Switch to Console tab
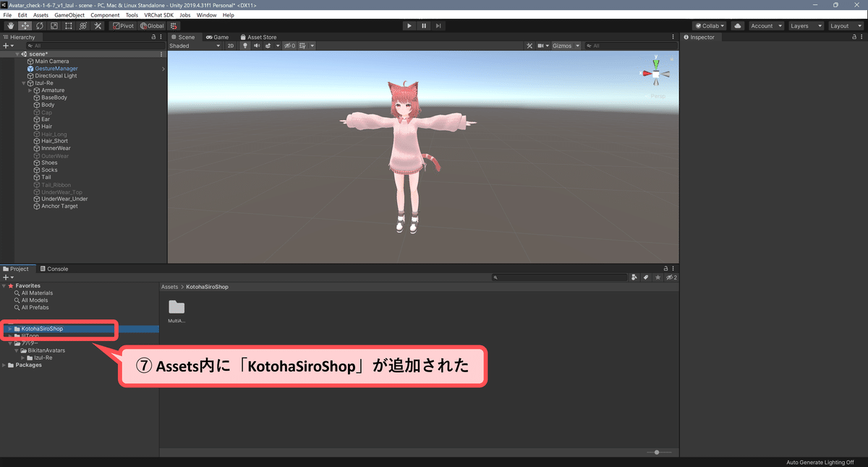Image resolution: width=868 pixels, height=467 pixels. [54, 269]
